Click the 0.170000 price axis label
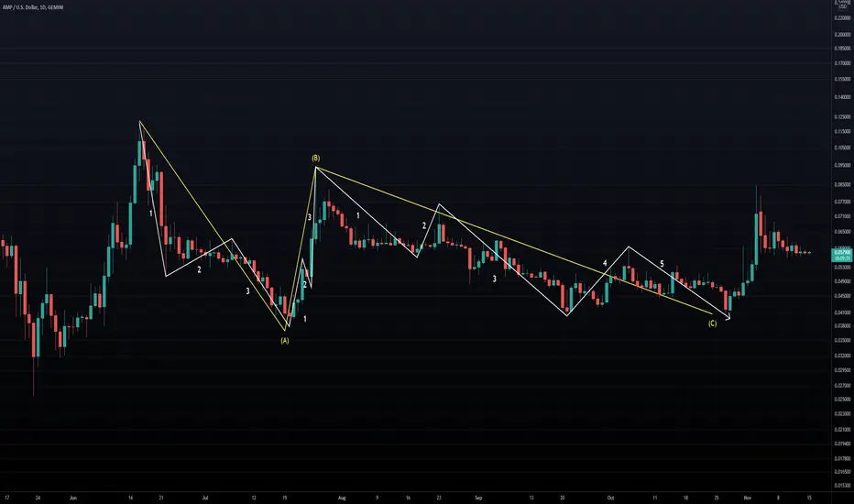Image resolution: width=854 pixels, height=504 pixels. (843, 63)
